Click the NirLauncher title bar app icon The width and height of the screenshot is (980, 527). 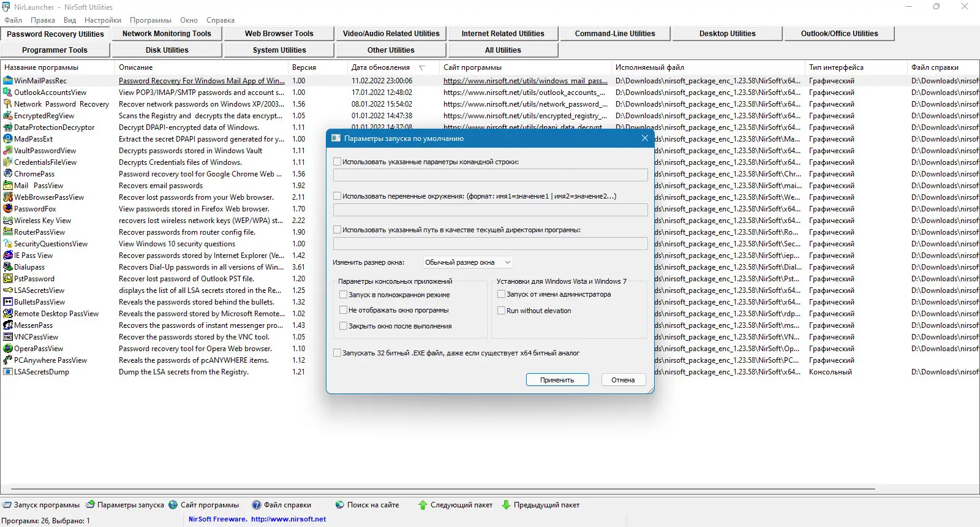(6, 7)
